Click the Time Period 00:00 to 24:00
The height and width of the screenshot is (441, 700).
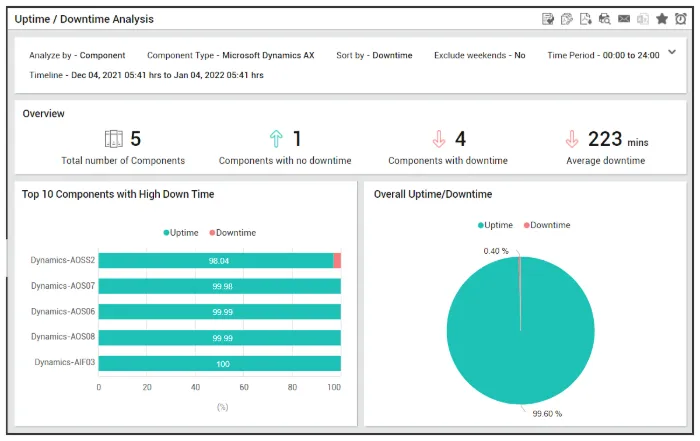pyautogui.click(x=603, y=55)
